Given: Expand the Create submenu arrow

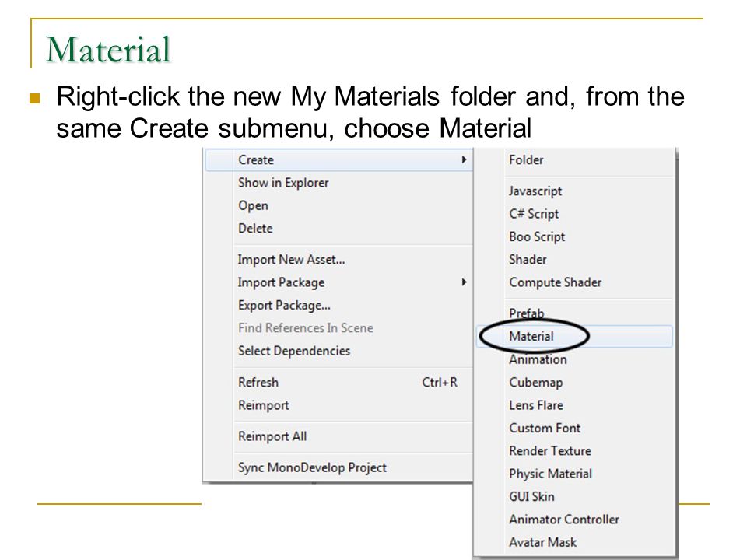Looking at the screenshot, I should coord(464,160).
